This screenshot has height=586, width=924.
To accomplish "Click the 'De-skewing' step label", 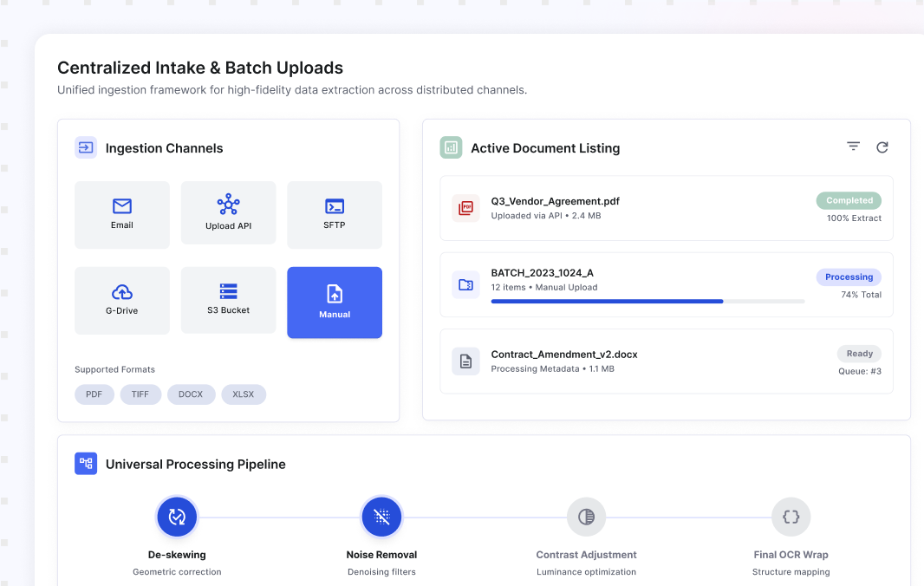I will coord(177,555).
